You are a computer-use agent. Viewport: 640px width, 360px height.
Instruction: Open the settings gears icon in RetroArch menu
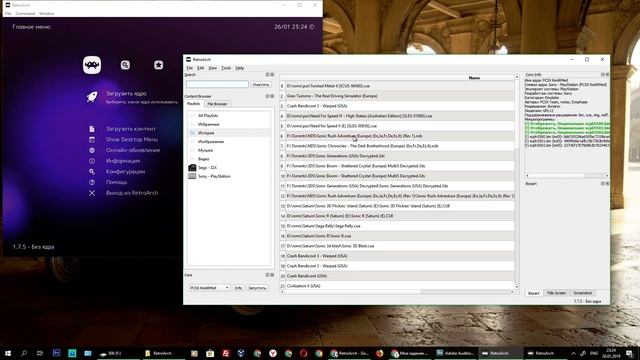coord(125,65)
